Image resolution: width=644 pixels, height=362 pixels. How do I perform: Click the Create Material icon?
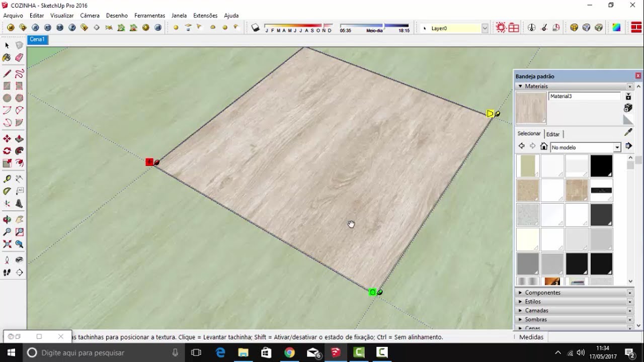(x=628, y=108)
